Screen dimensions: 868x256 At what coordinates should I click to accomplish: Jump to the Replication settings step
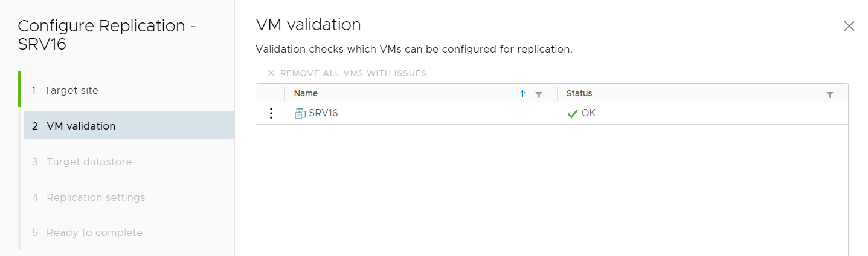95,197
